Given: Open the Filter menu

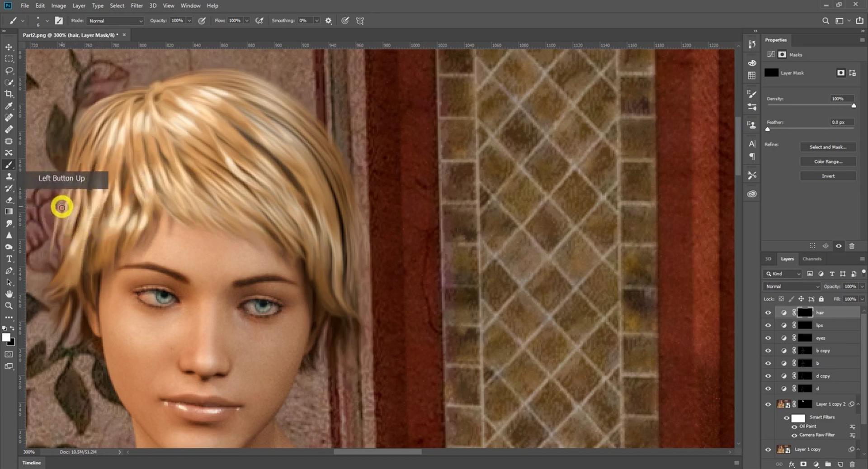Looking at the screenshot, I should pyautogui.click(x=137, y=5).
